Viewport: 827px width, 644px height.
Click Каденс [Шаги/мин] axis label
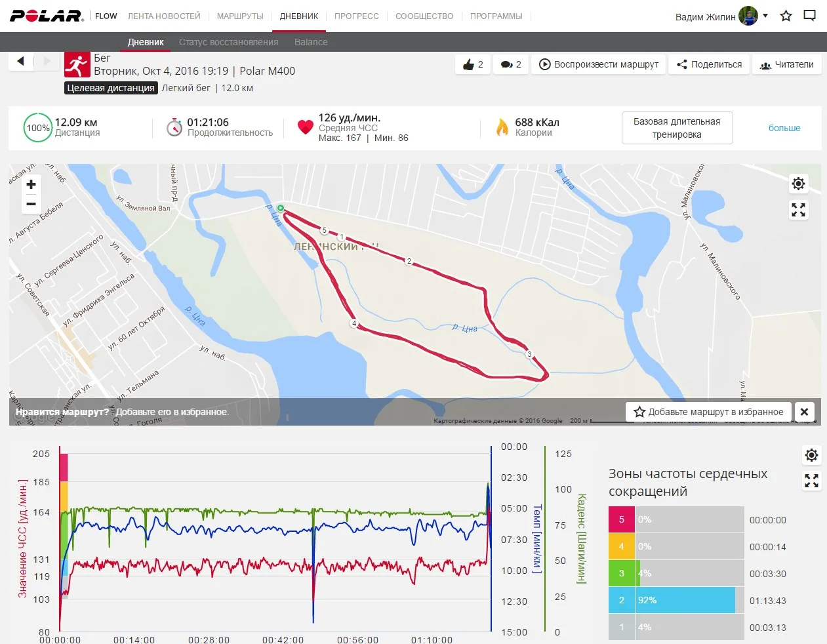click(581, 539)
